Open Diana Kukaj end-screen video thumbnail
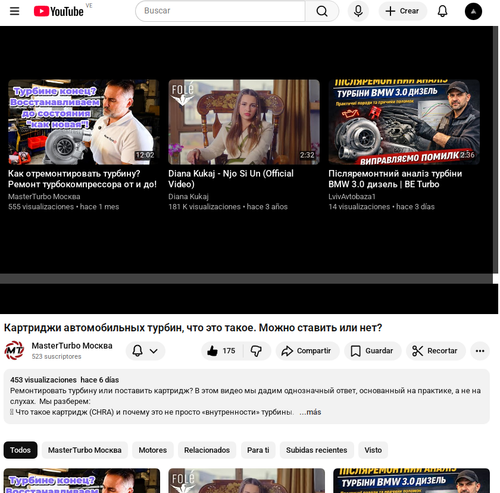 pos(244,122)
